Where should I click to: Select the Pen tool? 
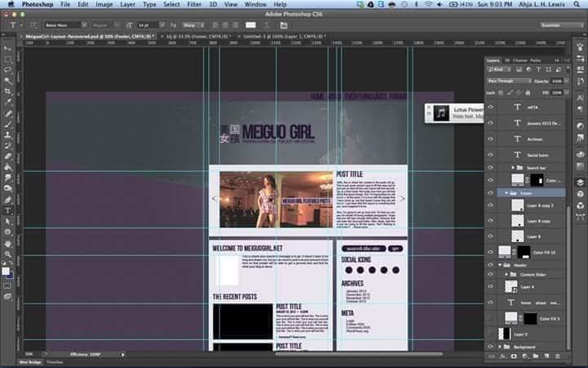tap(7, 200)
